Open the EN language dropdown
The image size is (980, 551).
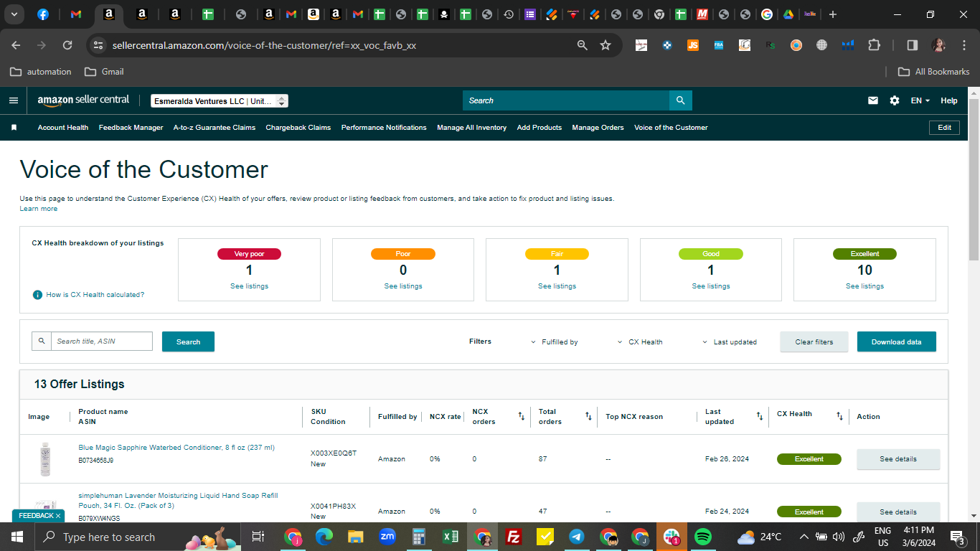(920, 100)
